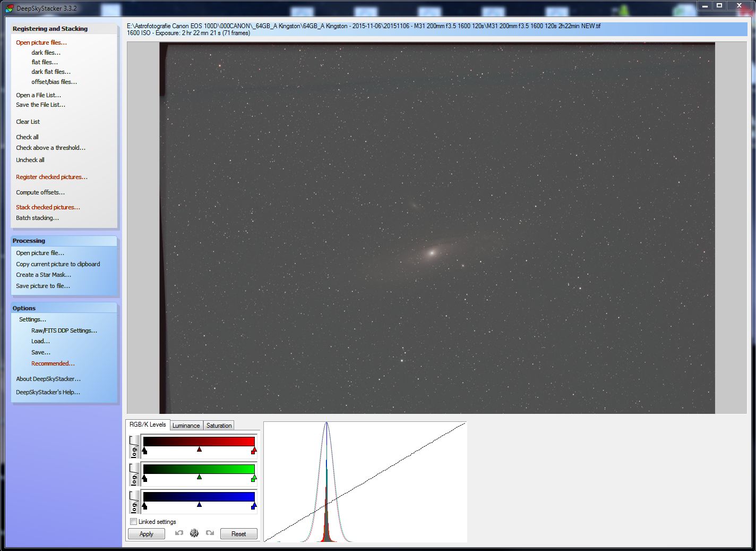Open picture files from the Registering panel
Viewport: 756px width, 551px height.
point(41,43)
